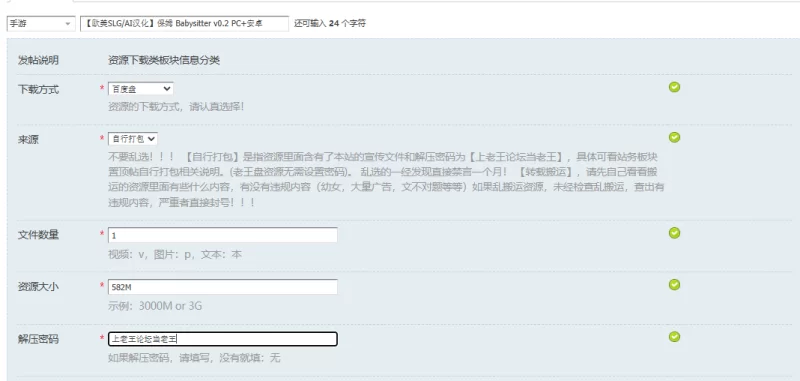
Task: Open the 手游 category dropdown
Action: coord(41,23)
